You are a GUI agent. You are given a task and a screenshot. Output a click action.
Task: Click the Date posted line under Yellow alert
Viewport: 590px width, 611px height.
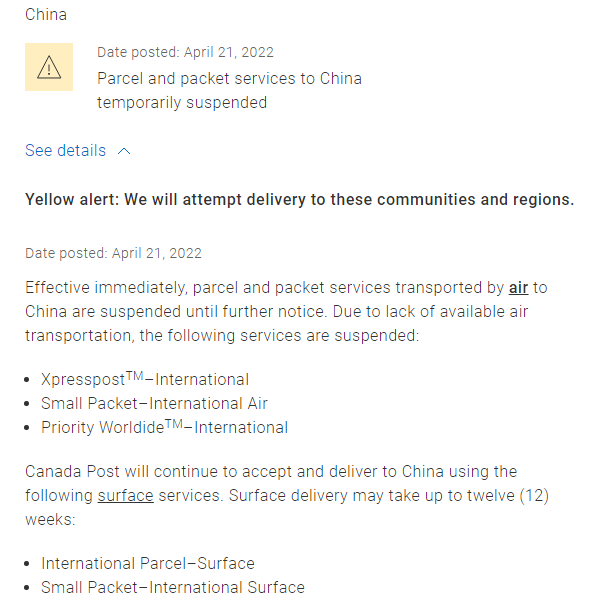tap(113, 253)
